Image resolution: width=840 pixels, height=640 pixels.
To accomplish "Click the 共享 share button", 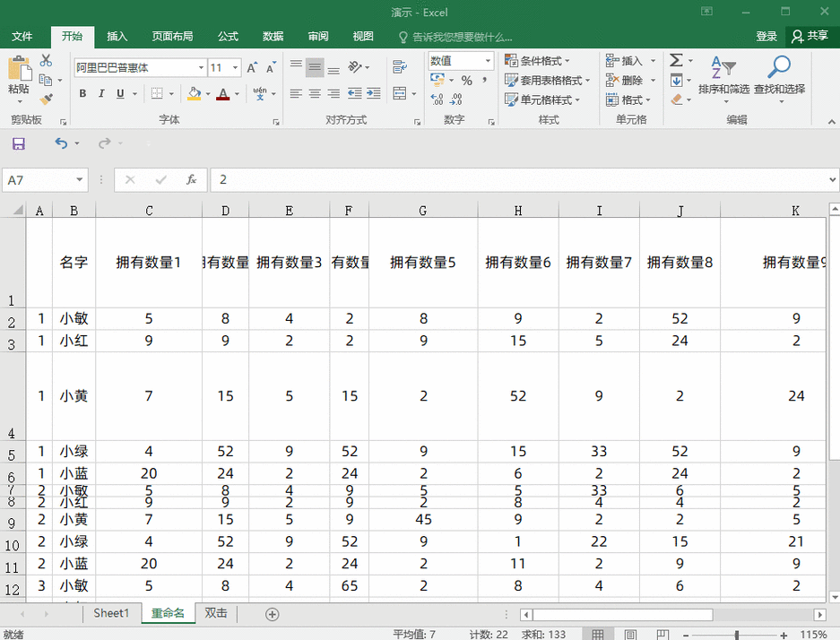I will [810, 37].
